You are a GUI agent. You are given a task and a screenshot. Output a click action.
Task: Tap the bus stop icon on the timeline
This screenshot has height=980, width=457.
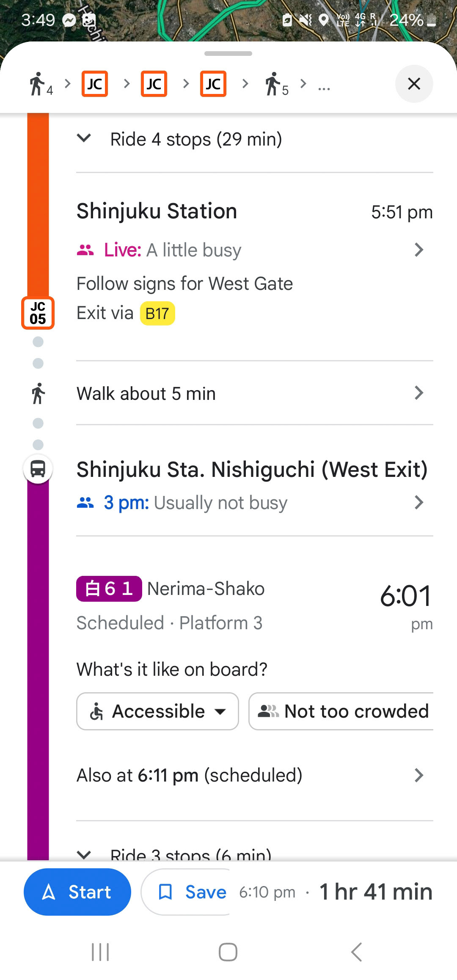click(x=38, y=469)
